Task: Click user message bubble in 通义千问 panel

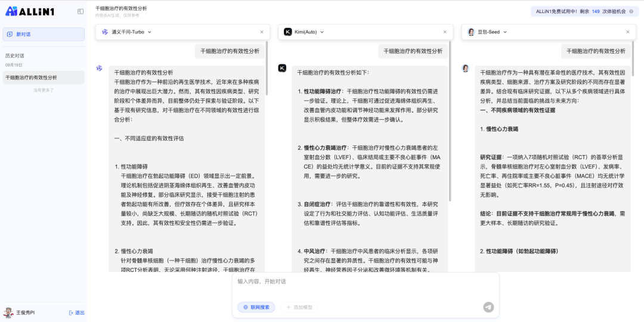Action: pyautogui.click(x=230, y=51)
